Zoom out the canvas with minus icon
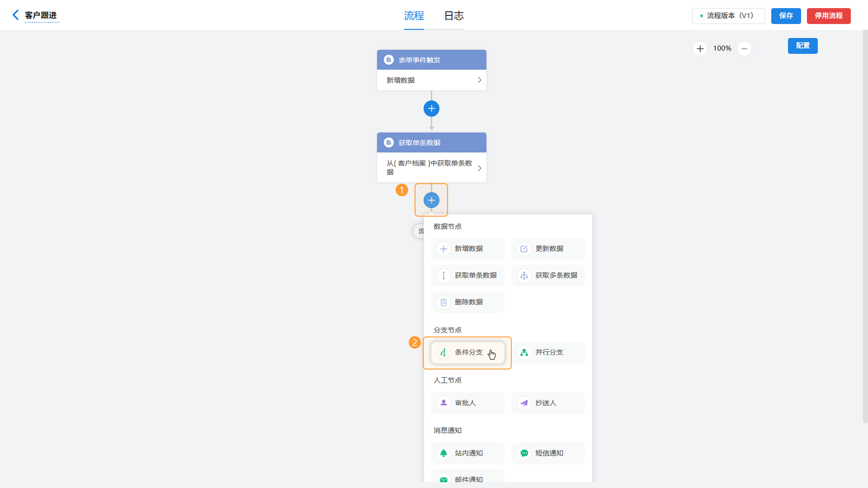Viewport: 868px width, 488px height. (x=744, y=49)
